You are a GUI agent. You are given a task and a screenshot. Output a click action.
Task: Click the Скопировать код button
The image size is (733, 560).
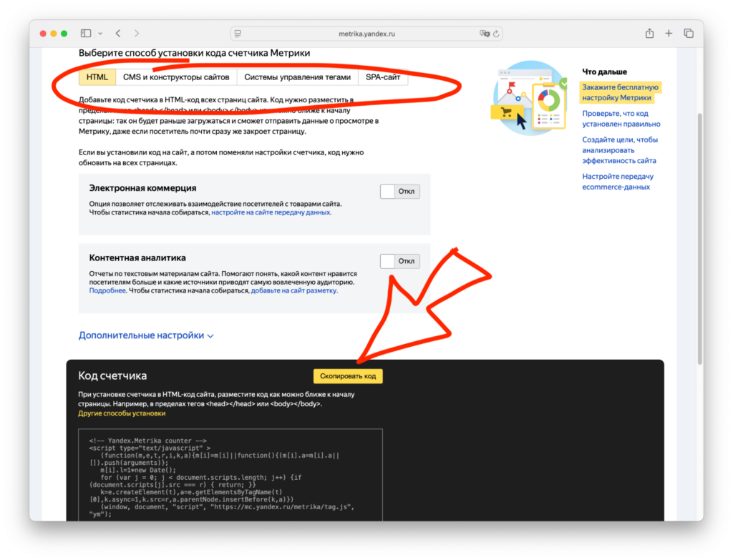pyautogui.click(x=348, y=376)
